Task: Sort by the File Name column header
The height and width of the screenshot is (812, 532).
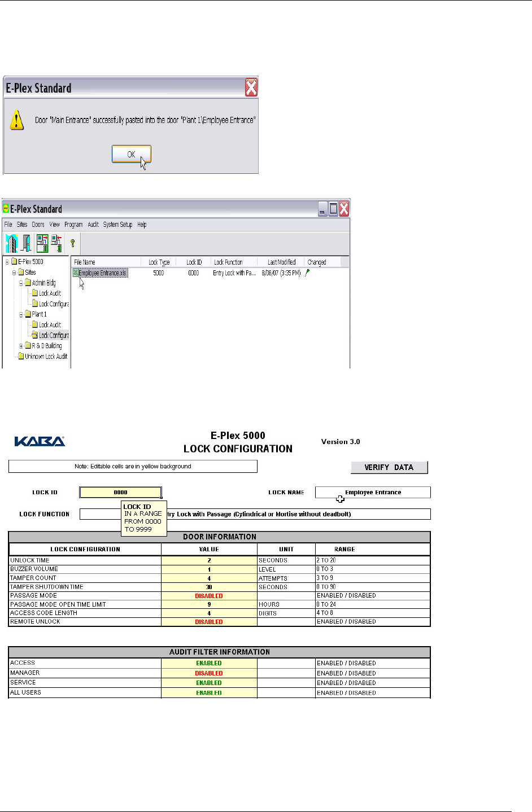Action: click(x=106, y=262)
